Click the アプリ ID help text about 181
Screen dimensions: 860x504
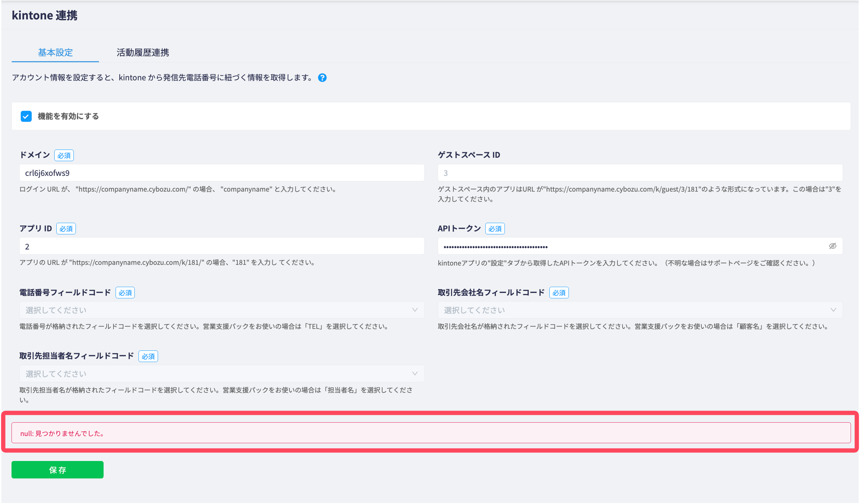click(x=167, y=263)
